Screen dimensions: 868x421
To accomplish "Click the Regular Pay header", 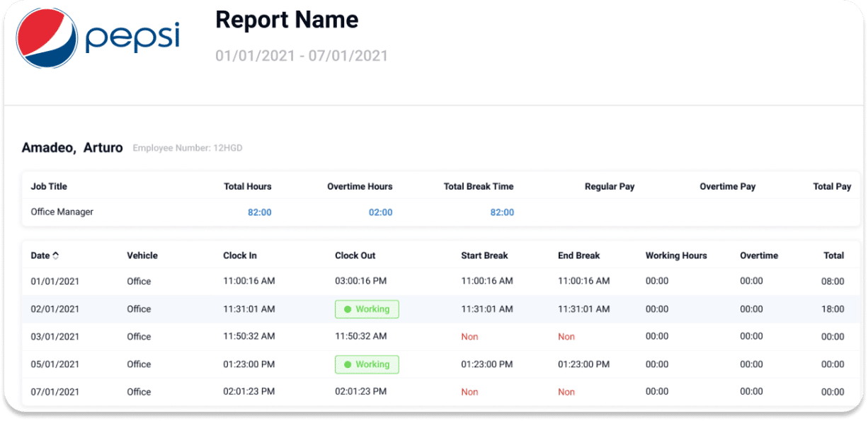I will 610,187.
